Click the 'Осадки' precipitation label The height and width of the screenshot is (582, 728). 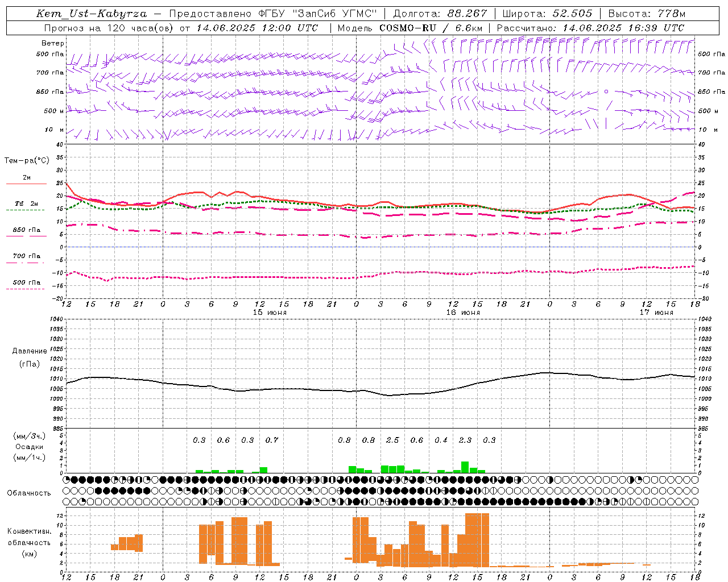tap(30, 447)
